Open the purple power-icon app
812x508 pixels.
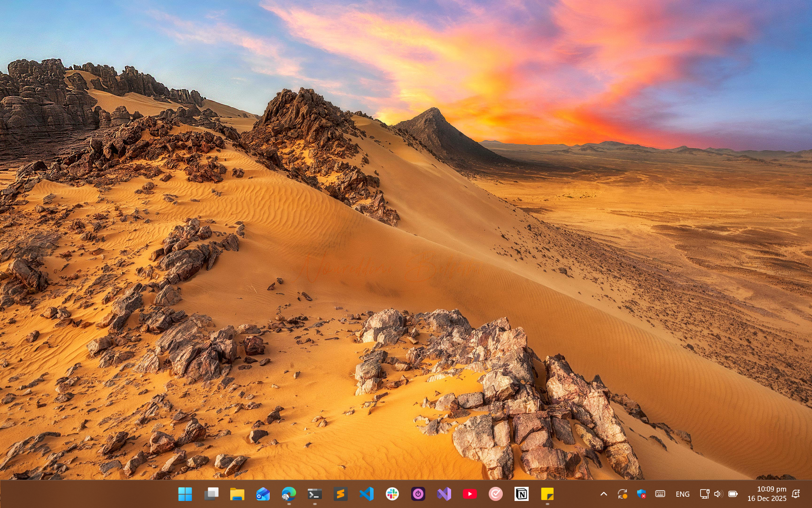[x=418, y=494]
